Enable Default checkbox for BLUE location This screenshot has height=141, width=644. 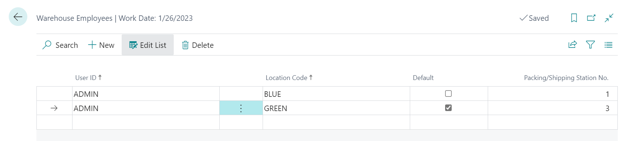click(448, 94)
